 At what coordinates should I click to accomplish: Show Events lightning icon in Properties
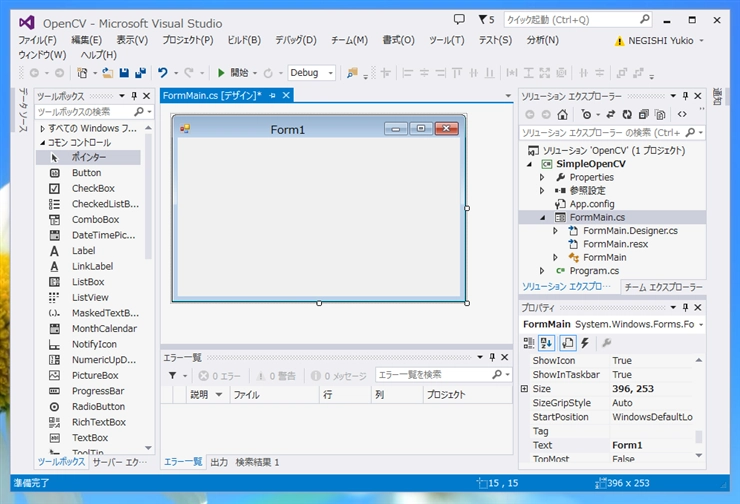(x=585, y=343)
